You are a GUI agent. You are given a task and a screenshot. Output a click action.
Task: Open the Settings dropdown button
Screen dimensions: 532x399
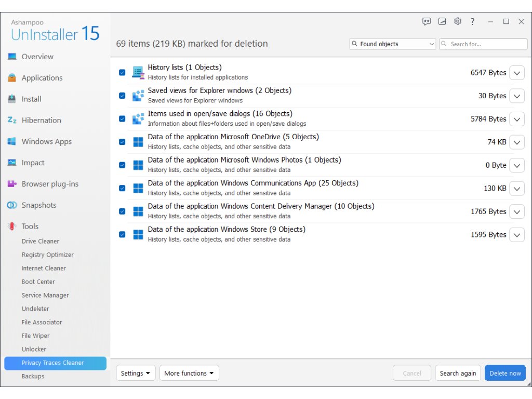tap(136, 373)
